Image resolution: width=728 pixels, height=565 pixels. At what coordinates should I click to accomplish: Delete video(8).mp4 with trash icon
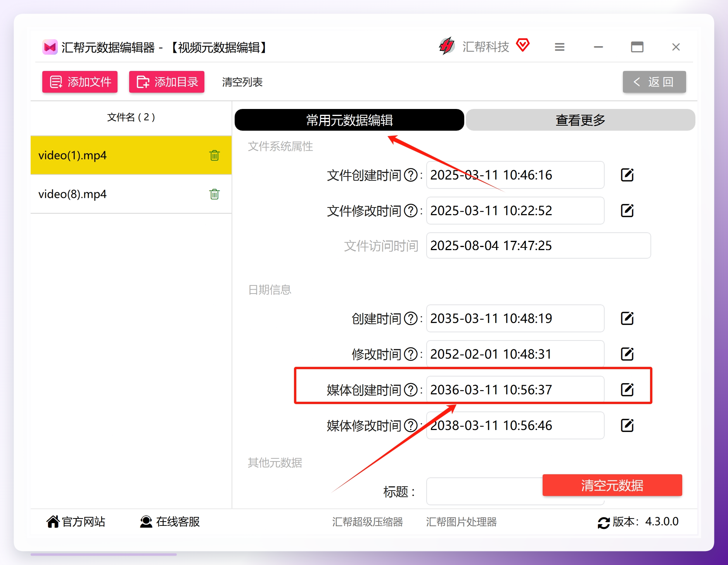click(214, 194)
